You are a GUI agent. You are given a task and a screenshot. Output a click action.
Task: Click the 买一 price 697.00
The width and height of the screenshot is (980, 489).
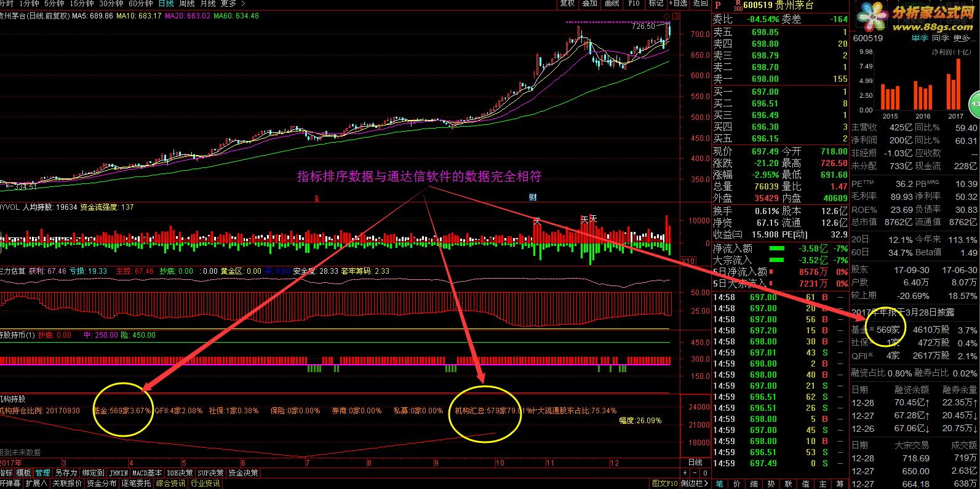765,92
